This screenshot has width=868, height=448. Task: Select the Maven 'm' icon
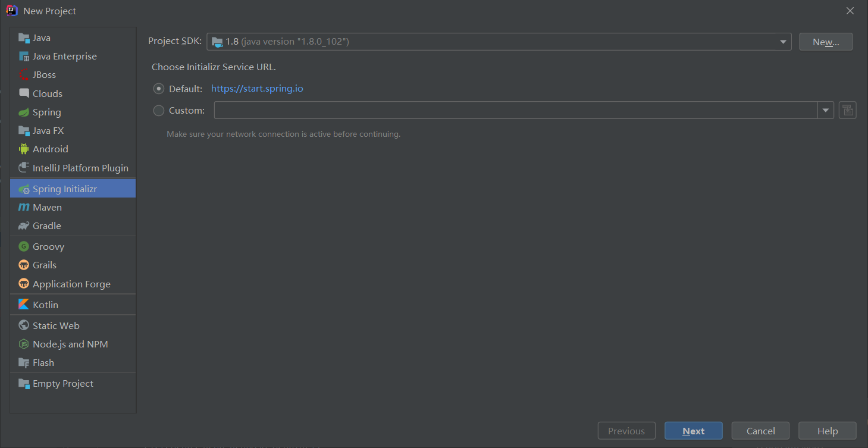pyautogui.click(x=24, y=208)
